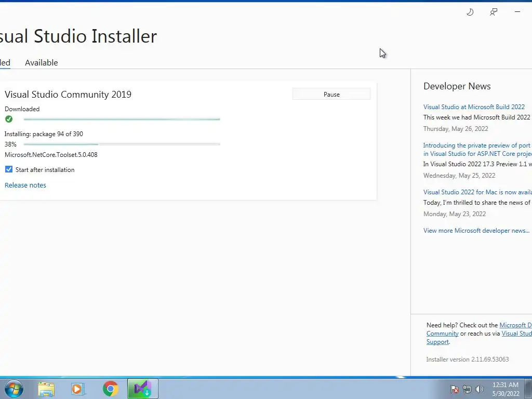This screenshot has width=532, height=399.
Task: Click Microsoft.NetCore.Toolset.5.0.408 package name
Action: pos(51,155)
